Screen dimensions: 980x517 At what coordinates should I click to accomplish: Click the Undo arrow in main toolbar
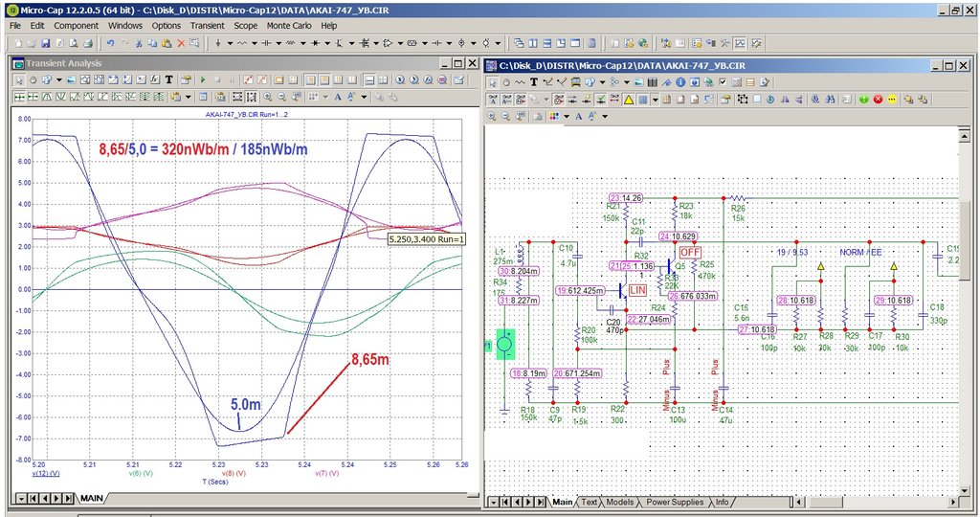click(x=111, y=43)
